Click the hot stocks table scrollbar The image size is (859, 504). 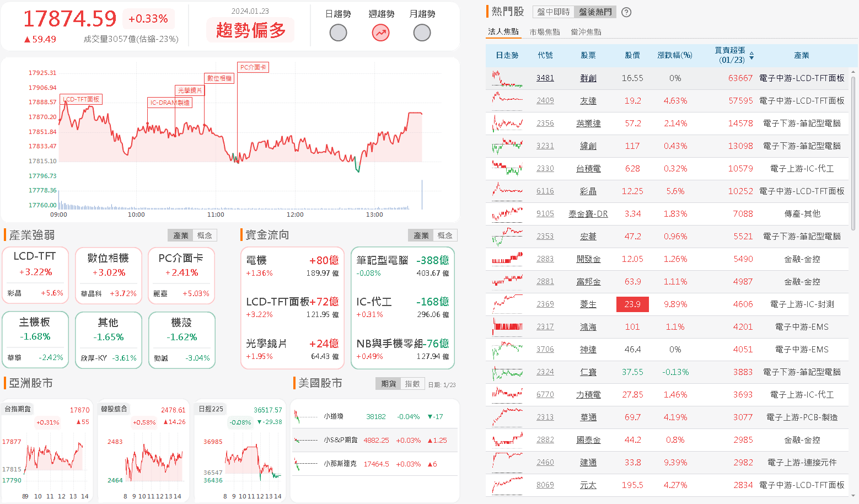click(853, 153)
